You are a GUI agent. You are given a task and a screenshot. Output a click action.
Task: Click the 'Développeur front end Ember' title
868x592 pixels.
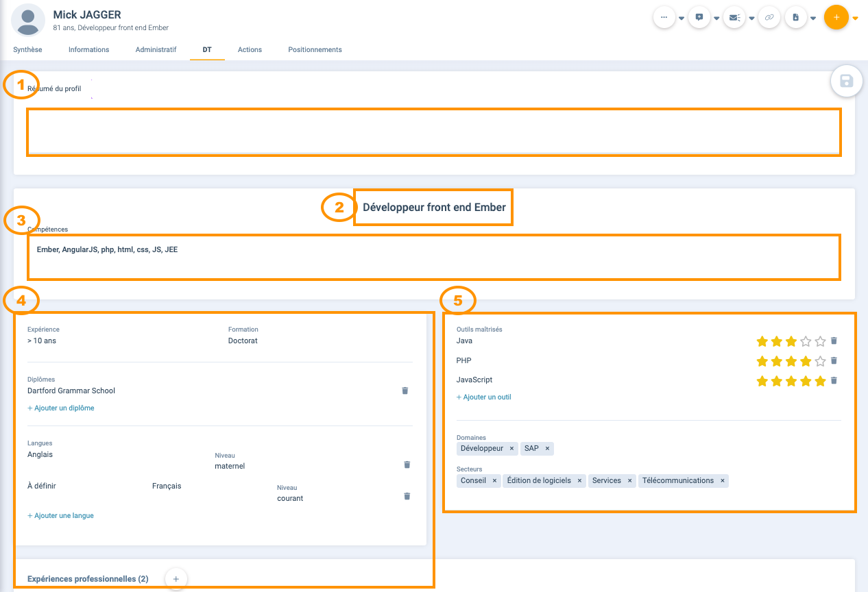(434, 208)
